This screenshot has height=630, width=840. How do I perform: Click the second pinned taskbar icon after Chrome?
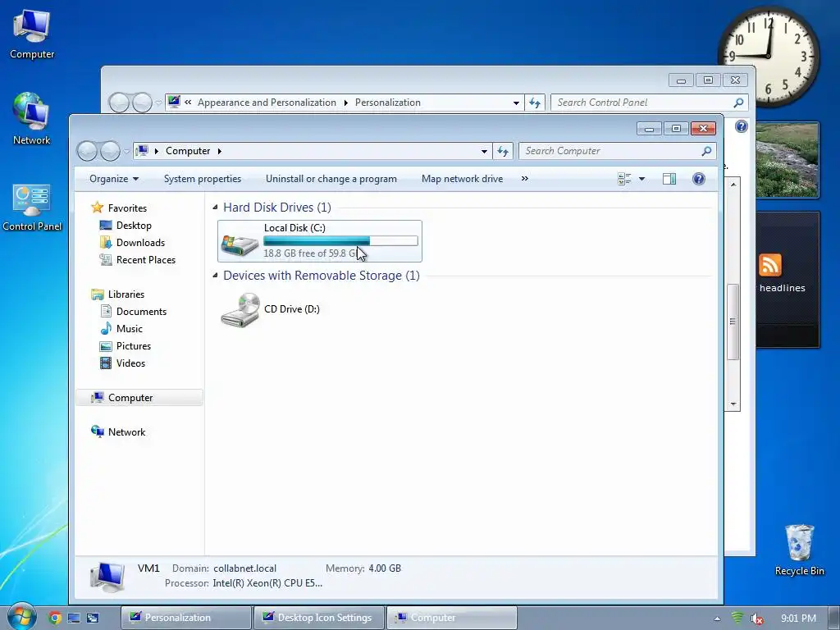93,619
